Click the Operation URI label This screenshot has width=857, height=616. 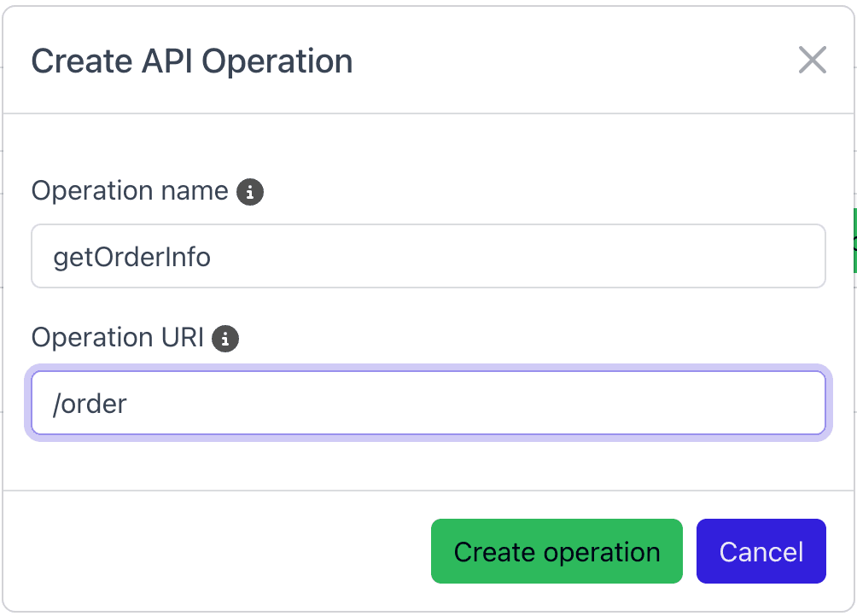click(117, 337)
